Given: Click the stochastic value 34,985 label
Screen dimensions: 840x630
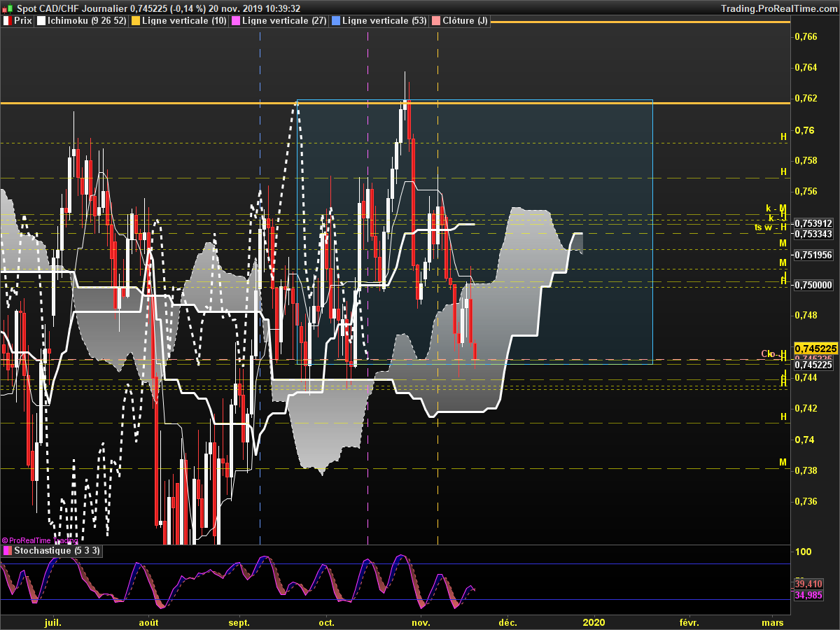Looking at the screenshot, I should [x=808, y=595].
